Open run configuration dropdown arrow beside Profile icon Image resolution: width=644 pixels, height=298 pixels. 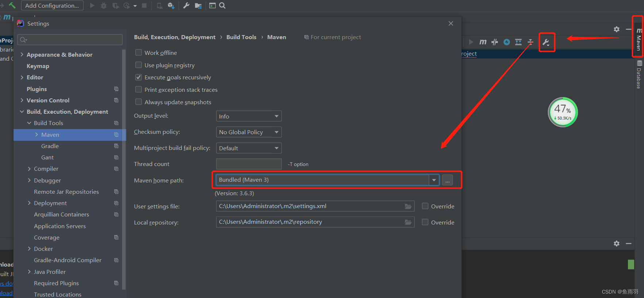[135, 6]
